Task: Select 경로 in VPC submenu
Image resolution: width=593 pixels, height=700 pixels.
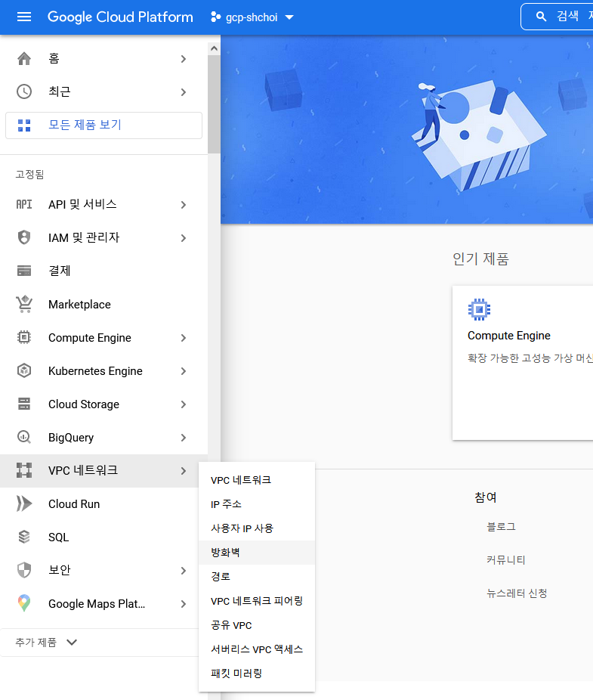Action: pos(257,576)
